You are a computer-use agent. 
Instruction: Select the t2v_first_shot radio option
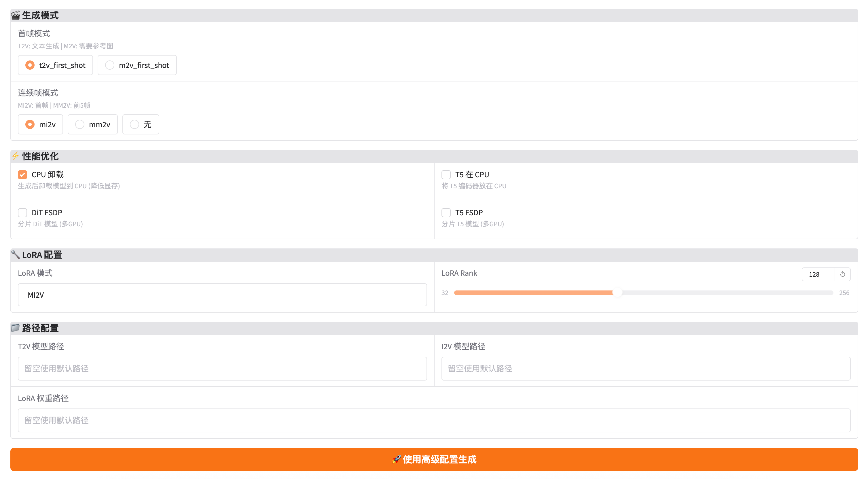(x=30, y=65)
